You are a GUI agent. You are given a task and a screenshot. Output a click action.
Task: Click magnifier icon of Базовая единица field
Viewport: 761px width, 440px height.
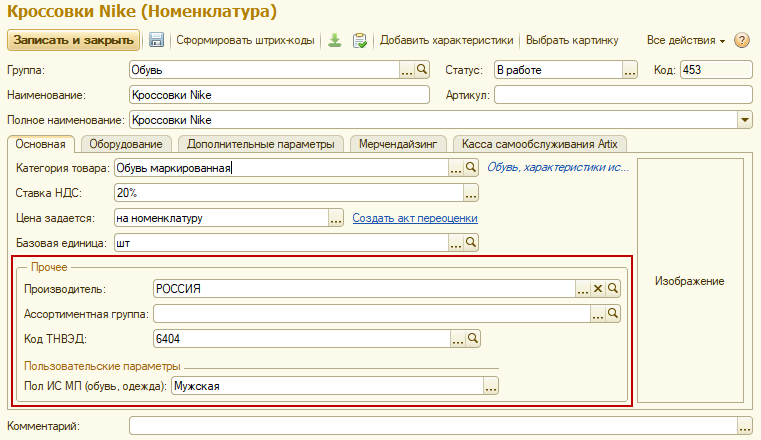coord(470,243)
